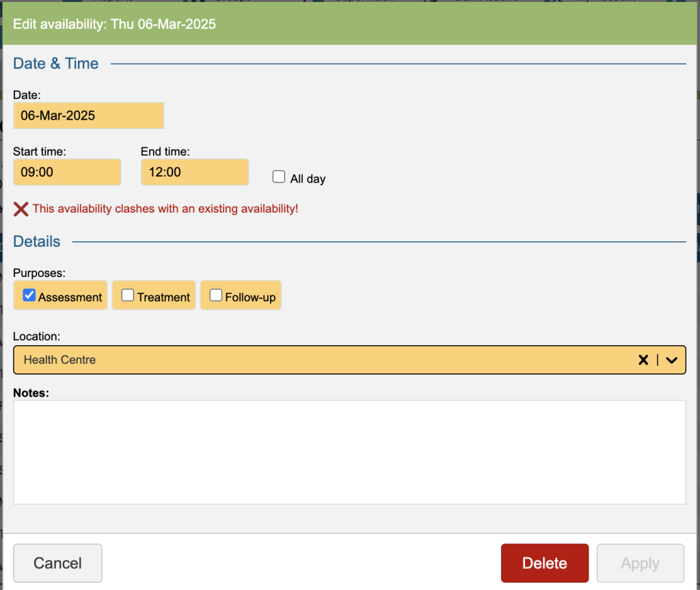Click the availability clash error message text
The image size is (700, 590).
[x=165, y=209]
